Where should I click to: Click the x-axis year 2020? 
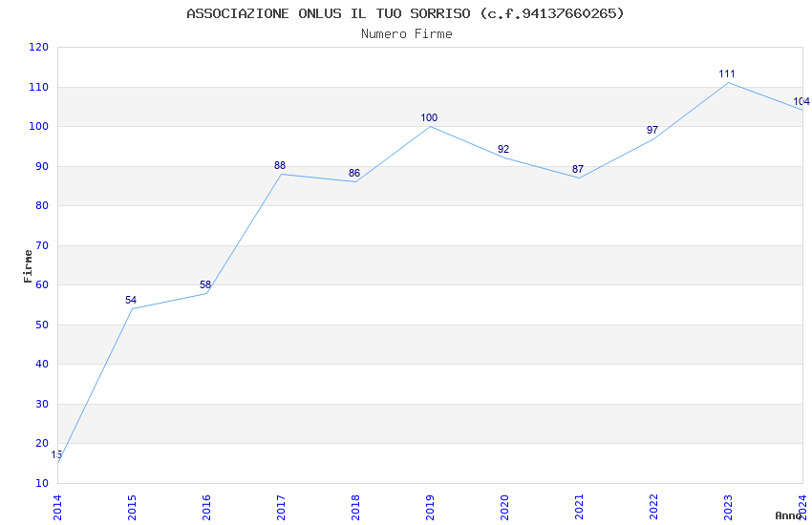(x=505, y=508)
